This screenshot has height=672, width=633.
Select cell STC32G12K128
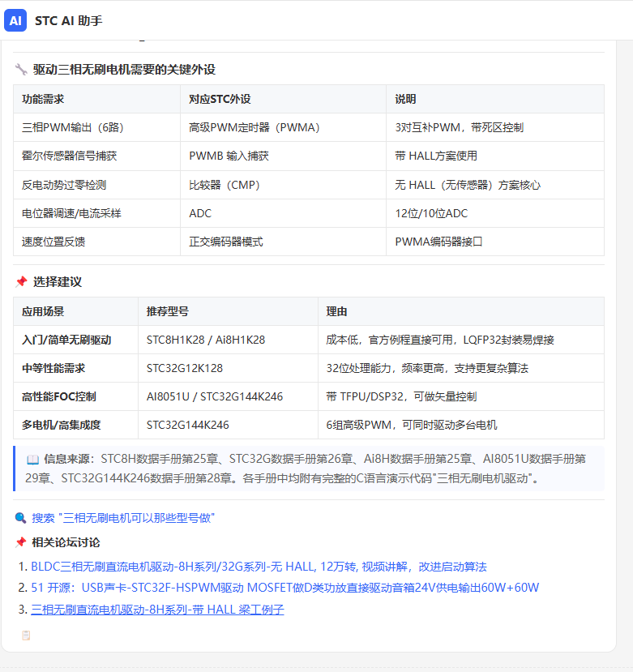point(228,368)
